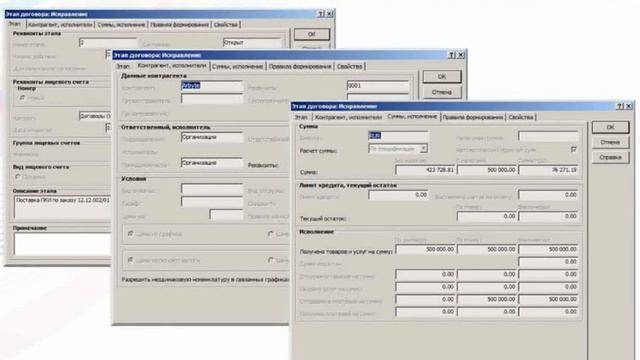
Task: Select the Цены из графика radio button
Action: (x=131, y=234)
